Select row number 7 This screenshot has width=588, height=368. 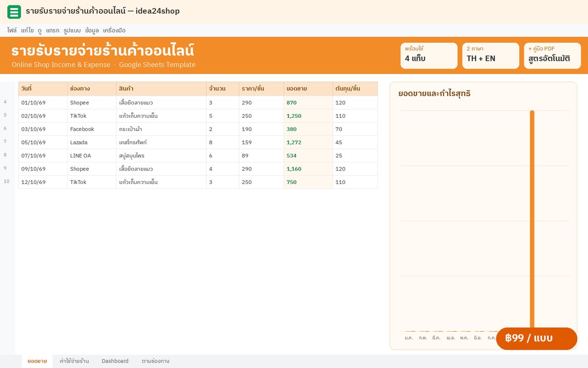[x=5, y=142]
